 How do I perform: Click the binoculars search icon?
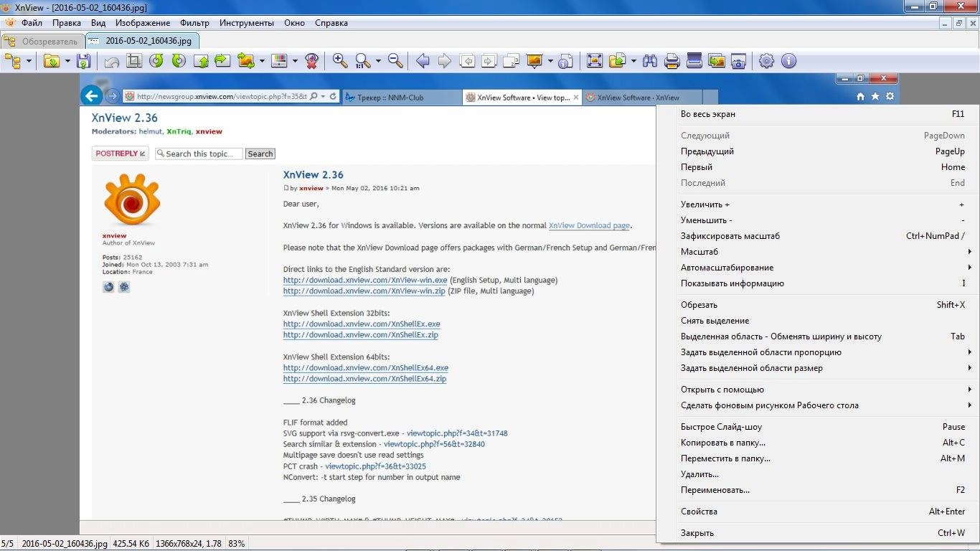click(650, 62)
